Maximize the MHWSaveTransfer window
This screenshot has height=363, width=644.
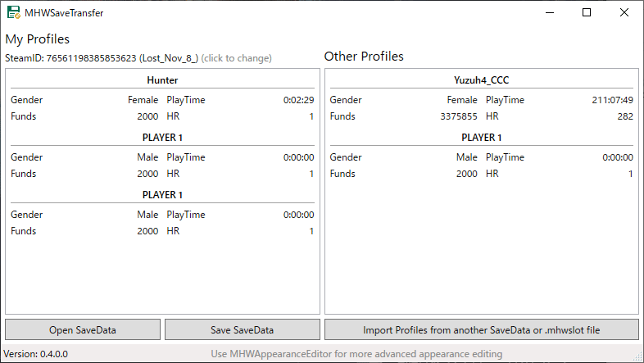tap(587, 13)
